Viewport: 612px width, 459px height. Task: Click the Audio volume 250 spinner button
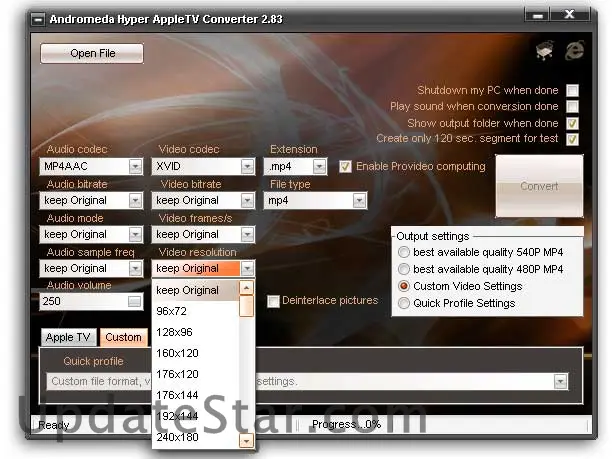pos(135,301)
